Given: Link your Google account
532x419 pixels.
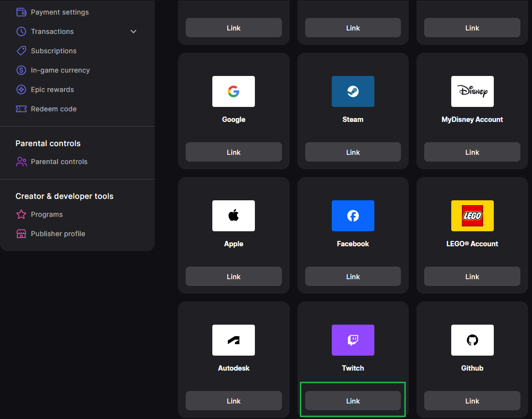Looking at the screenshot, I should (234, 152).
